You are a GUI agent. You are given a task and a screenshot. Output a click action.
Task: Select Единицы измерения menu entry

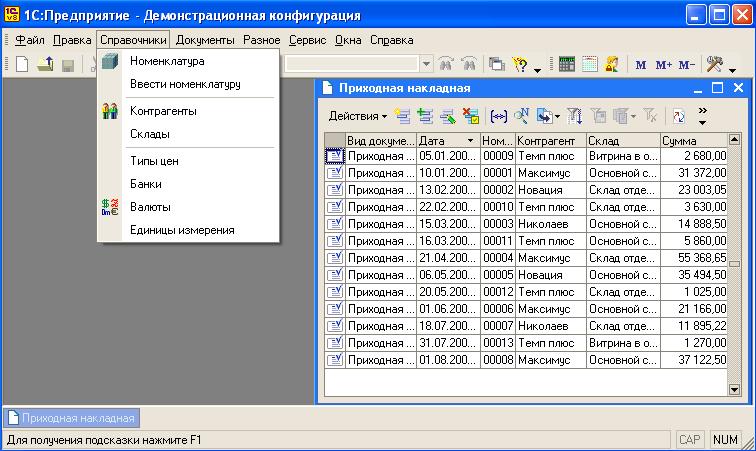188,230
